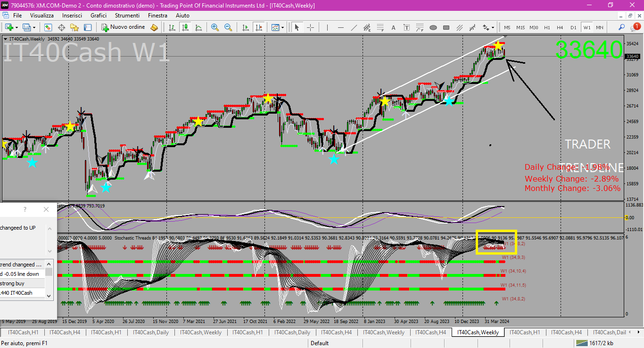Viewport: 644px width, 348px height.
Task: Open the File menu
Action: 17,16
